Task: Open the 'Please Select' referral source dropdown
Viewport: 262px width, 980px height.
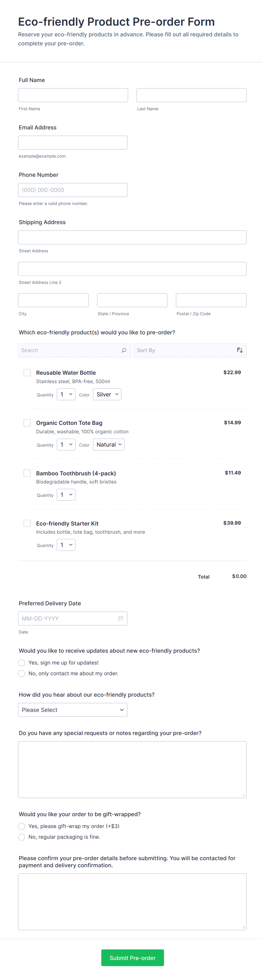Action: (73, 710)
